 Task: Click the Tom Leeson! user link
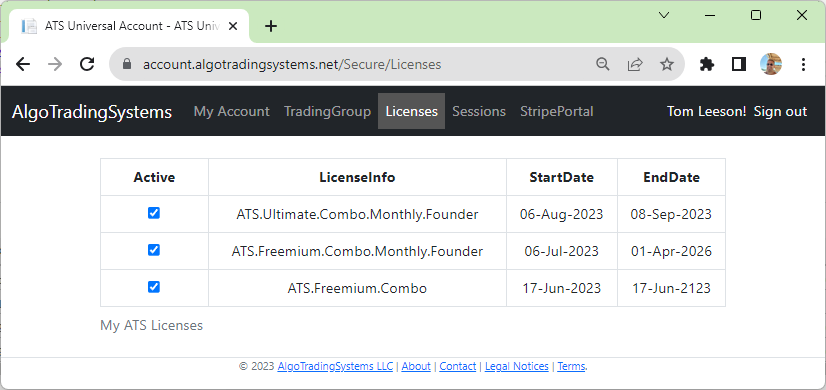706,111
